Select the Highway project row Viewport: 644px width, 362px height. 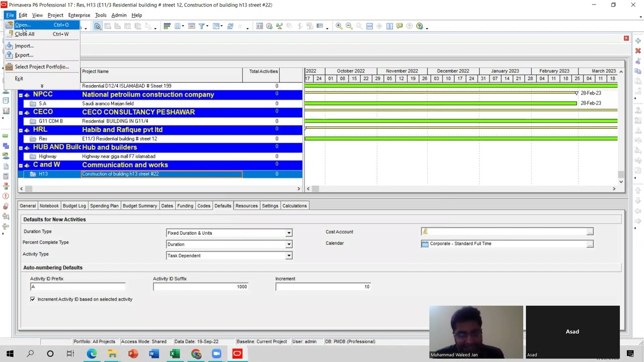tap(160, 156)
